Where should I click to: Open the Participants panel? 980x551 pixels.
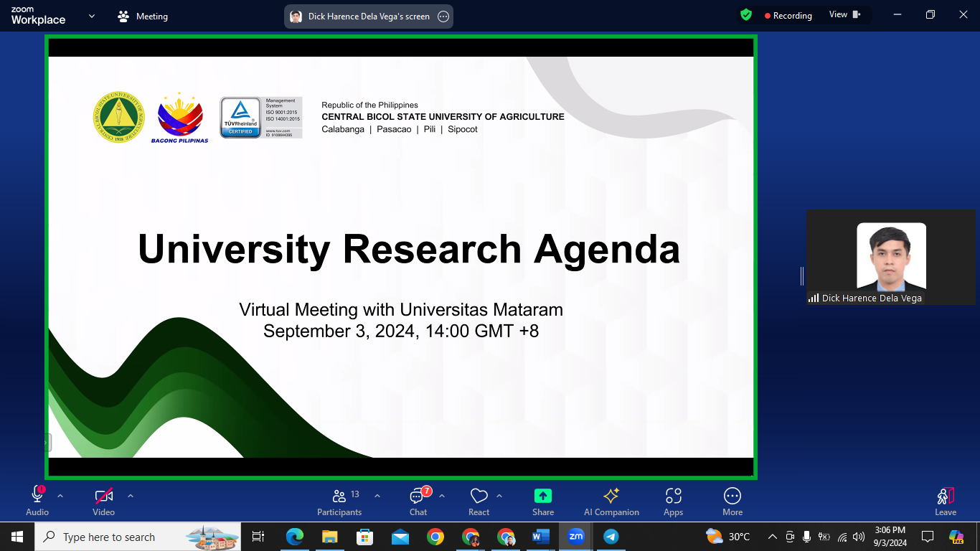click(339, 501)
